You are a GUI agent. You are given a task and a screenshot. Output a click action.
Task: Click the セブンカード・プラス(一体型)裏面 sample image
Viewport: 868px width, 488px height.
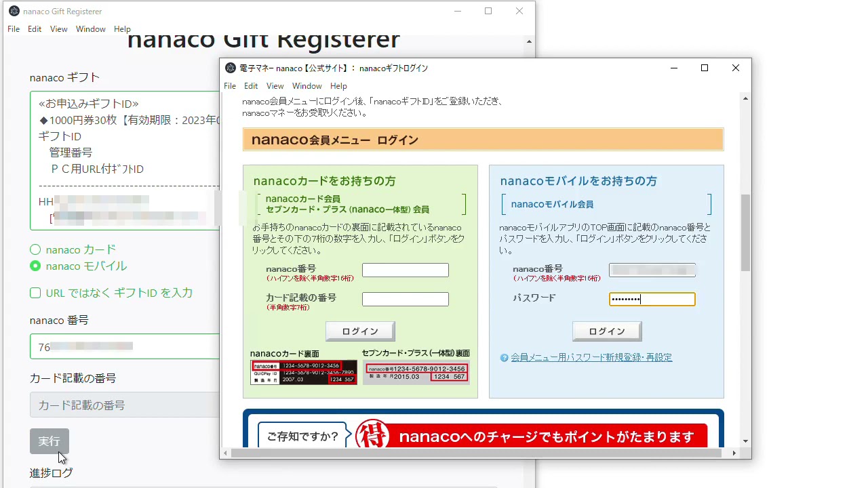point(416,373)
